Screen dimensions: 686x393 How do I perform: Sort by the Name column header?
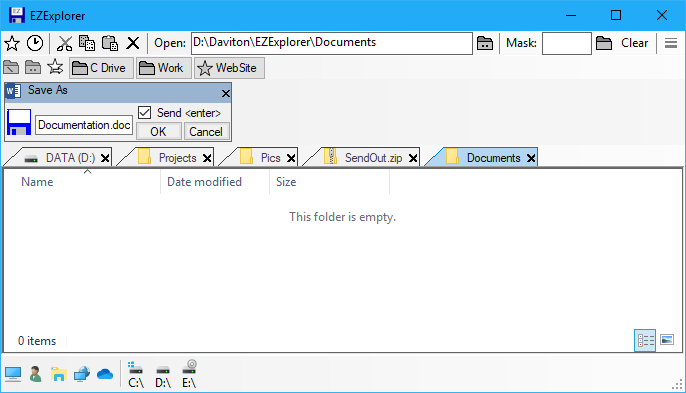pos(82,182)
